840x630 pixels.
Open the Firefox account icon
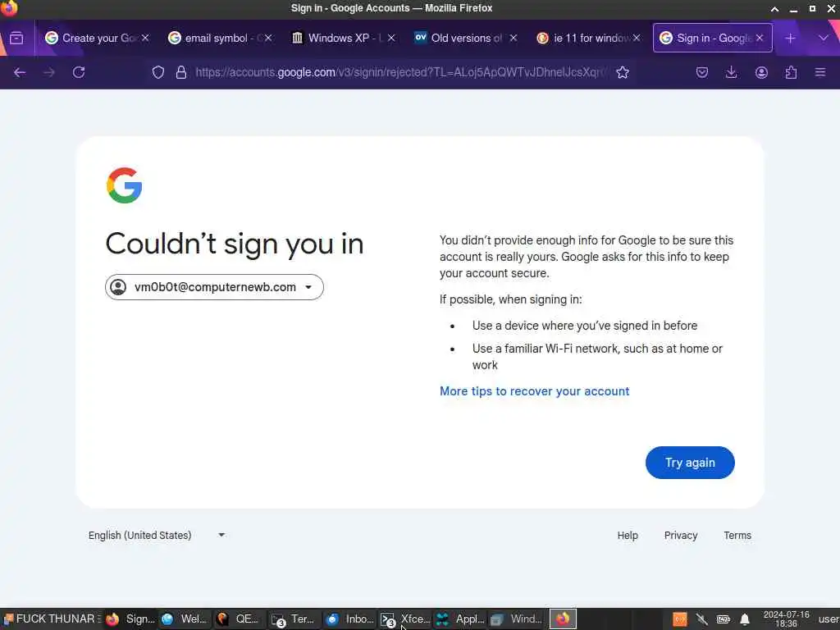tap(761, 72)
